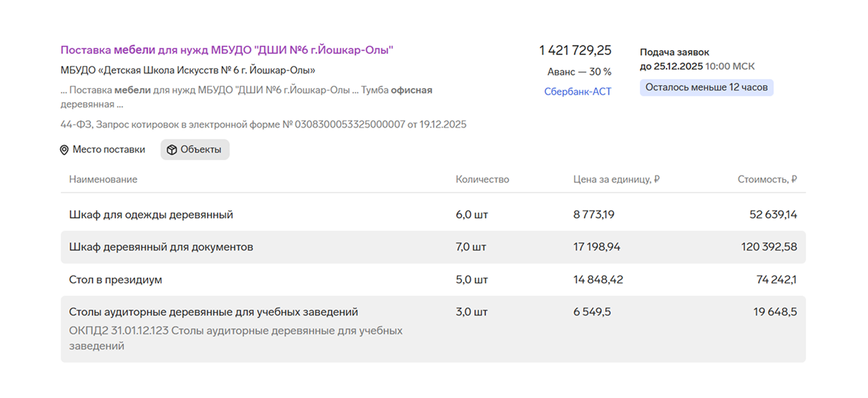The width and height of the screenshot is (868, 398).
Task: Click the 44-ФЗ quotation request number line
Action: click(263, 125)
